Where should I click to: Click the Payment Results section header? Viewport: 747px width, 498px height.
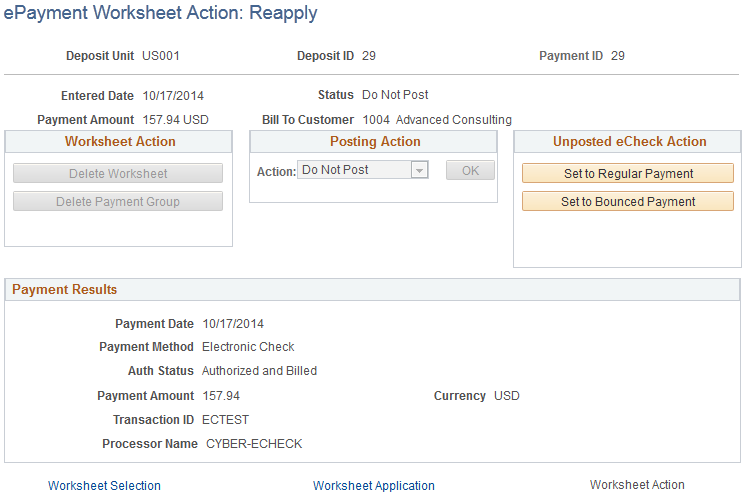coord(64,290)
